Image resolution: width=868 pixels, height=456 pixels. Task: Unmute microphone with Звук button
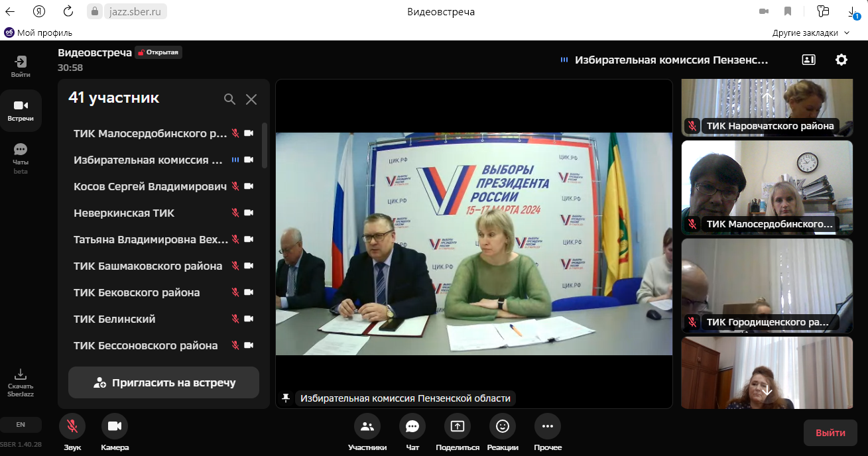tap(72, 426)
